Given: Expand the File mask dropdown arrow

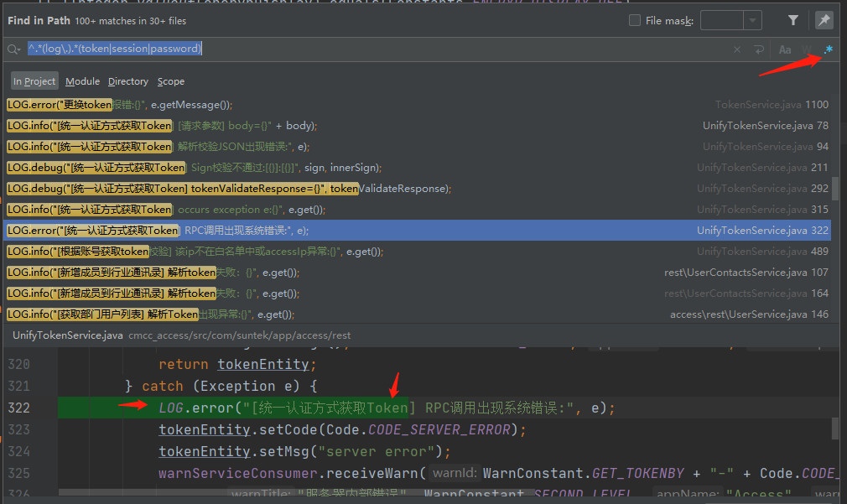Looking at the screenshot, I should click(x=752, y=20).
